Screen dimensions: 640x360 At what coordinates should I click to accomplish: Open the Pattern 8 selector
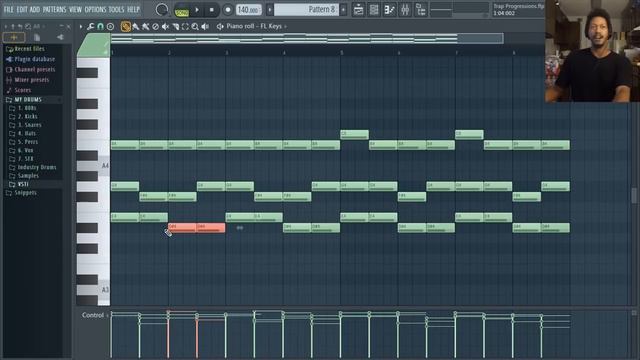(x=306, y=9)
